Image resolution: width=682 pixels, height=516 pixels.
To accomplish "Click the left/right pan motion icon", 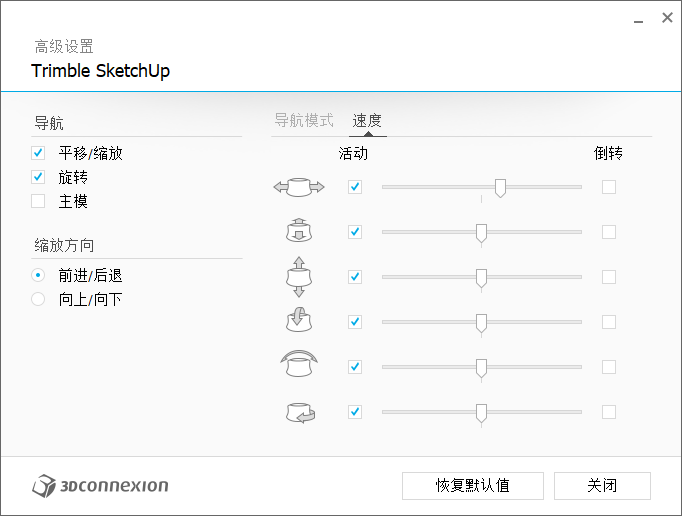I will coord(299,187).
